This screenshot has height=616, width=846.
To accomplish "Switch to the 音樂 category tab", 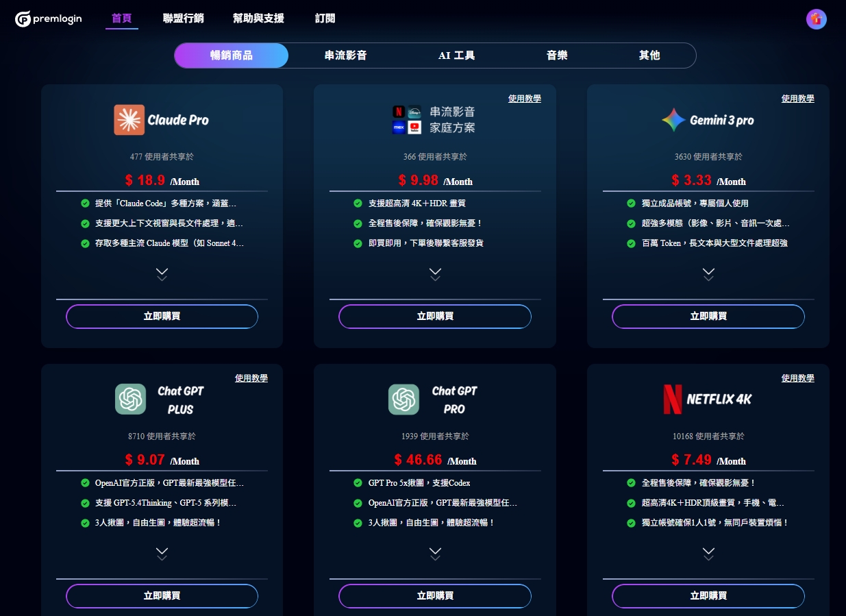I will [557, 56].
